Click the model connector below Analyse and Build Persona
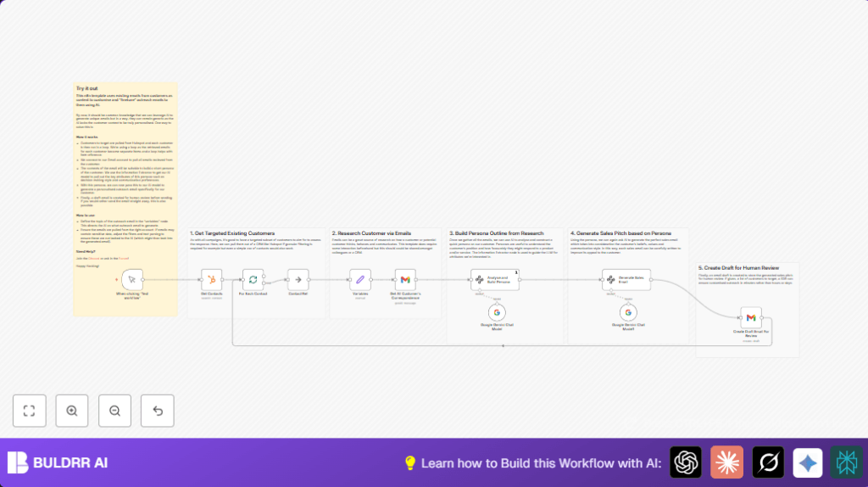Screen dimensions: 868x487 [x=480, y=290]
